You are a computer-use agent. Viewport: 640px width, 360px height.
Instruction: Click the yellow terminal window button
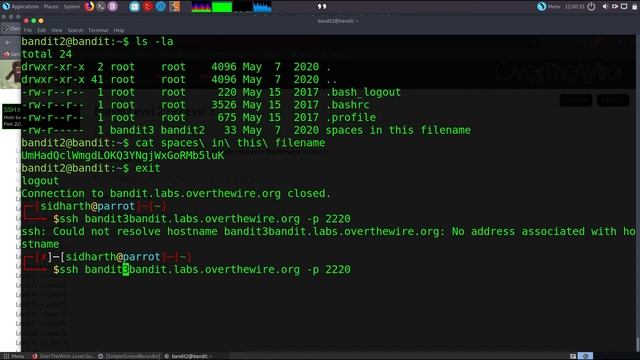pyautogui.click(x=41, y=20)
